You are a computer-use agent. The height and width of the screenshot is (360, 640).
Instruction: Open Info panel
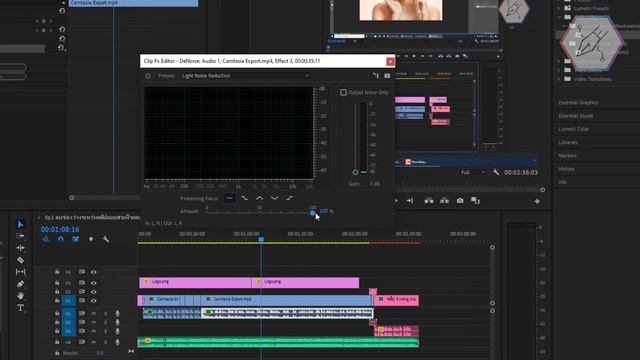(x=562, y=182)
